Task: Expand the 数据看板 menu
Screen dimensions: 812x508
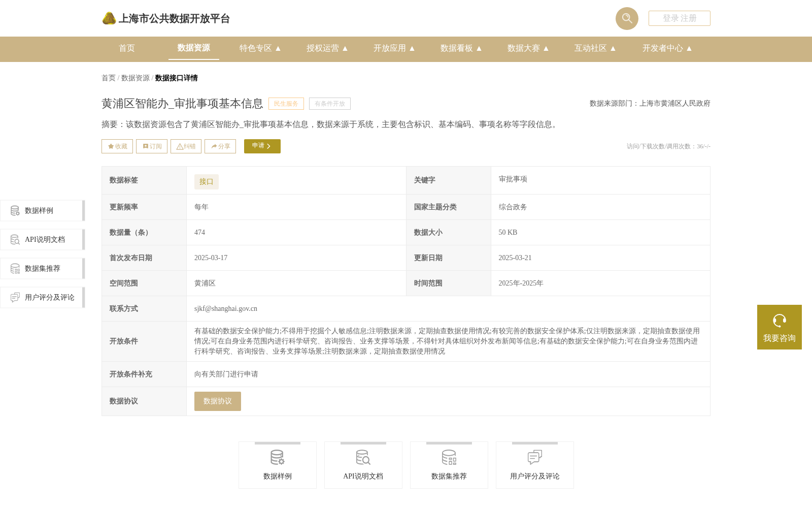Action: pyautogui.click(x=461, y=48)
